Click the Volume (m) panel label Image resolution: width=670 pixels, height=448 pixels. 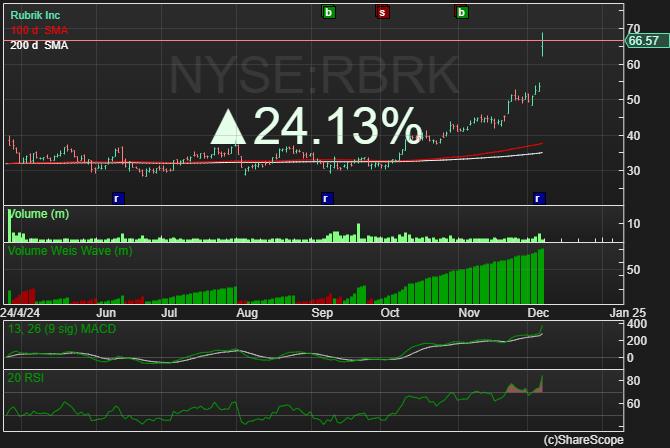(x=38, y=214)
